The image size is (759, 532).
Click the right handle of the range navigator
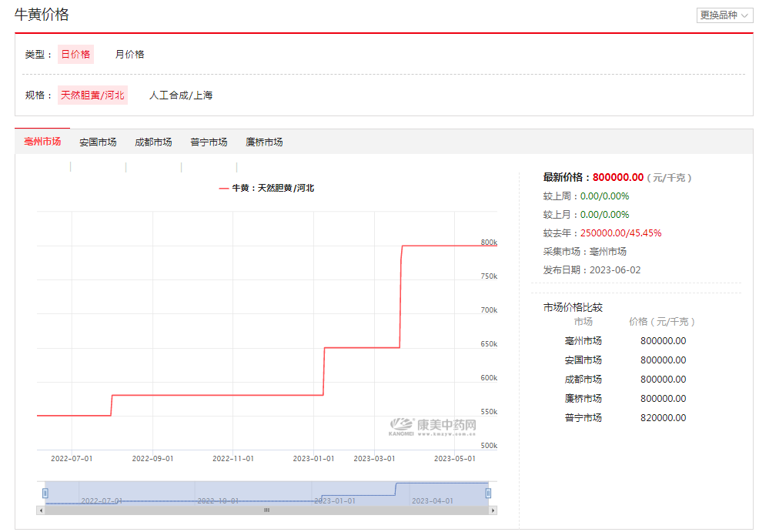pyautogui.click(x=488, y=493)
